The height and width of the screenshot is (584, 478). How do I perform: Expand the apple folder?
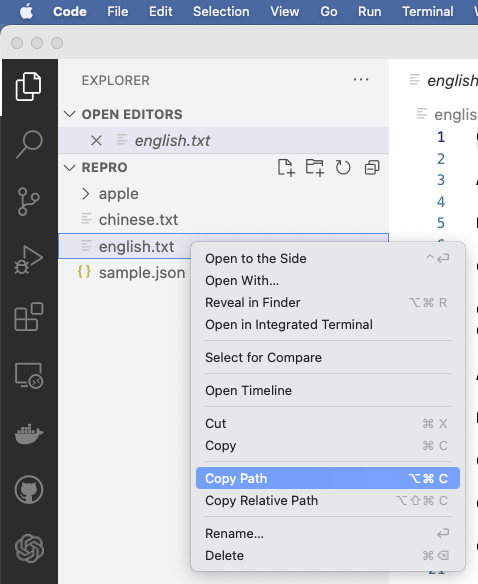(86, 194)
